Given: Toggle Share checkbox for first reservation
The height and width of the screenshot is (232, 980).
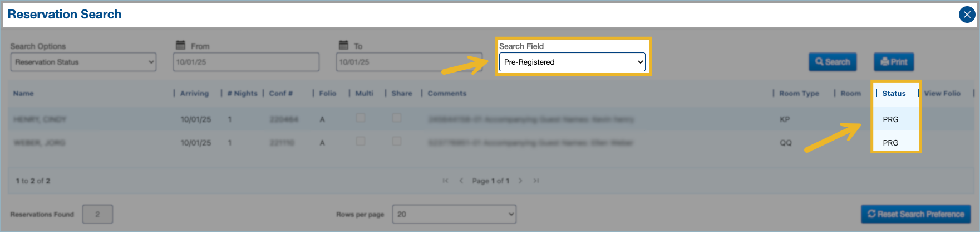Looking at the screenshot, I should click(397, 118).
